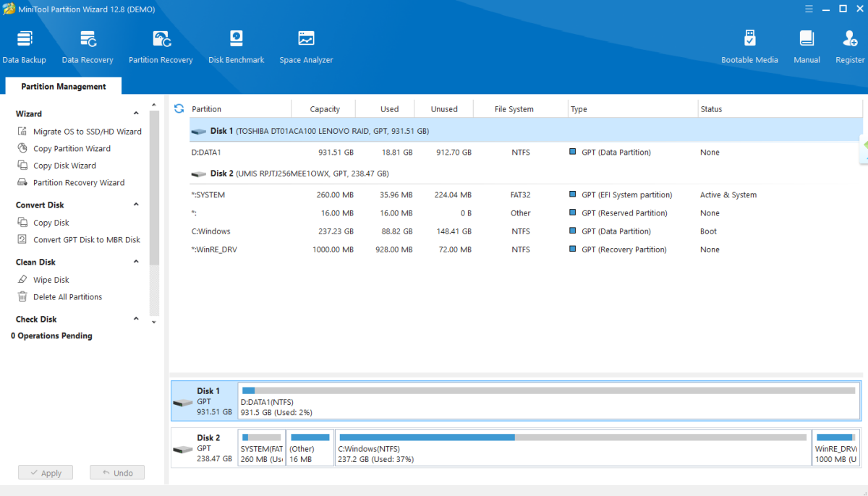Image resolution: width=868 pixels, height=496 pixels.
Task: Sort by the File System column header
Action: coord(520,109)
